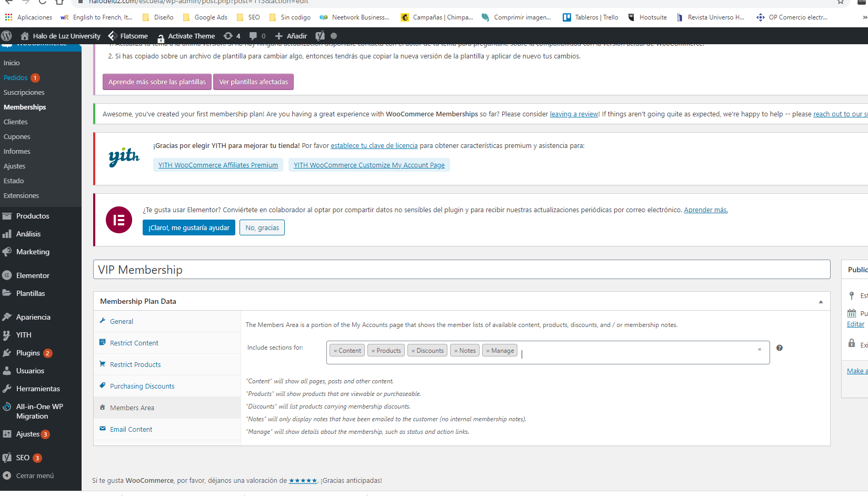Remove the Manage section tag

coord(488,351)
